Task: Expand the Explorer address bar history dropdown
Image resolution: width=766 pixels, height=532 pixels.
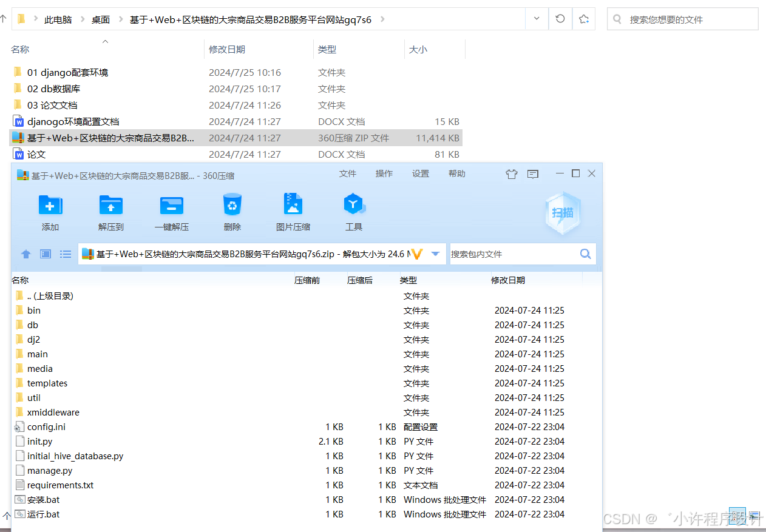Action: pos(537,19)
